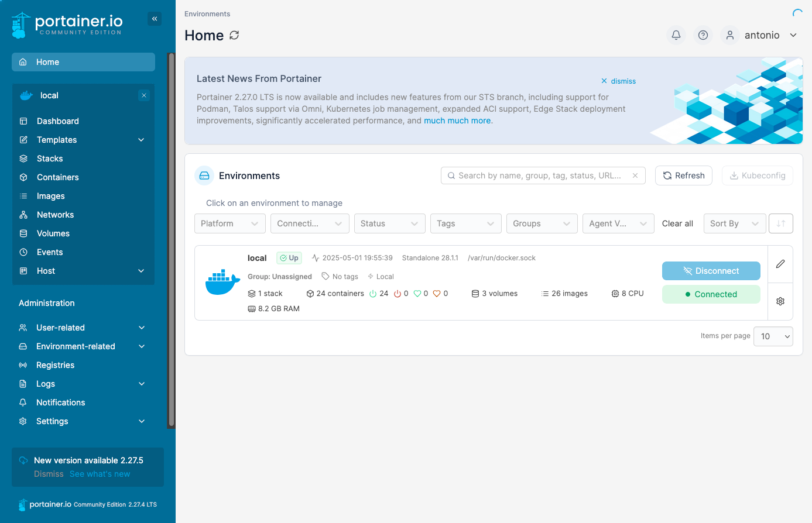This screenshot has width=812, height=523.
Task: Expand the Environment-related section chevron
Action: (x=142, y=346)
